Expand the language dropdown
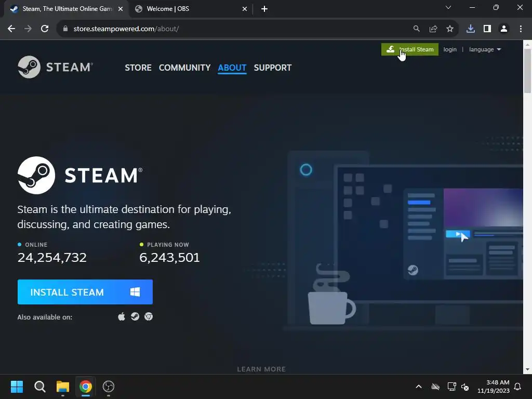532x399 pixels. [485, 49]
